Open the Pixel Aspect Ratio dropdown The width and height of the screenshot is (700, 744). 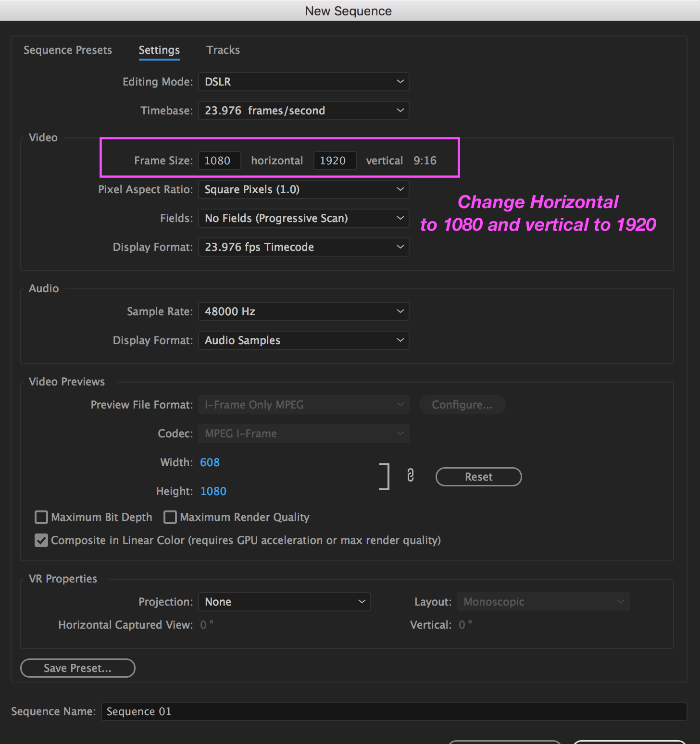(303, 189)
